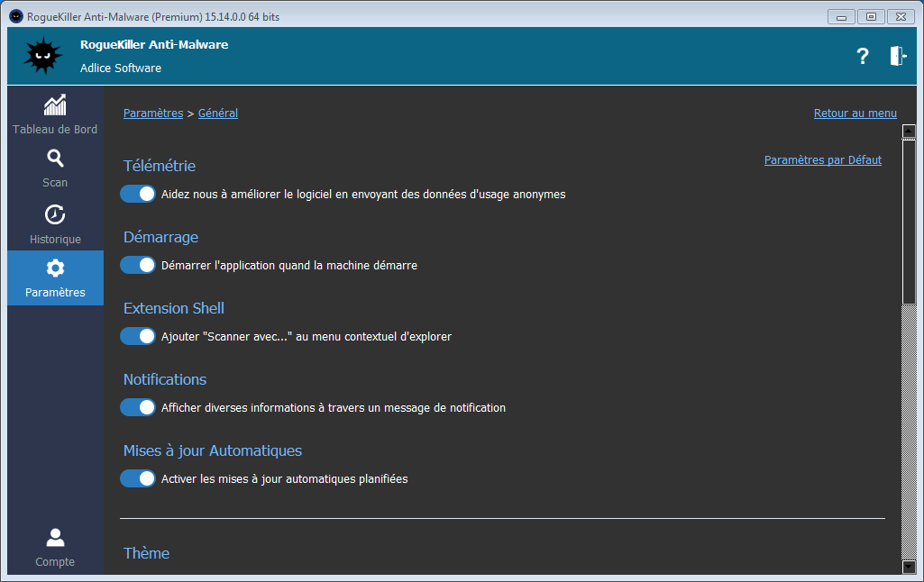This screenshot has height=582, width=924.
Task: Open the Historique clock icon
Action: coord(55,215)
